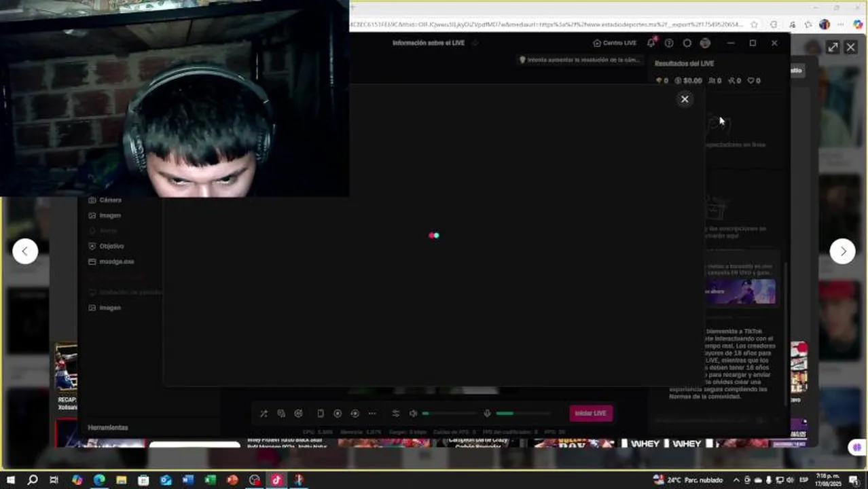Image resolution: width=868 pixels, height=489 pixels.
Task: Open the three-dots more options menu
Action: [x=372, y=413]
